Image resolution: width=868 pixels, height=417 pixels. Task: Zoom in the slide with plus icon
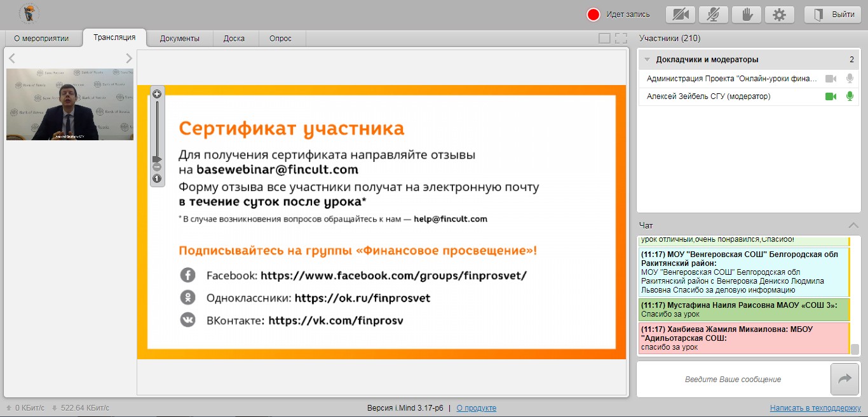click(x=157, y=94)
